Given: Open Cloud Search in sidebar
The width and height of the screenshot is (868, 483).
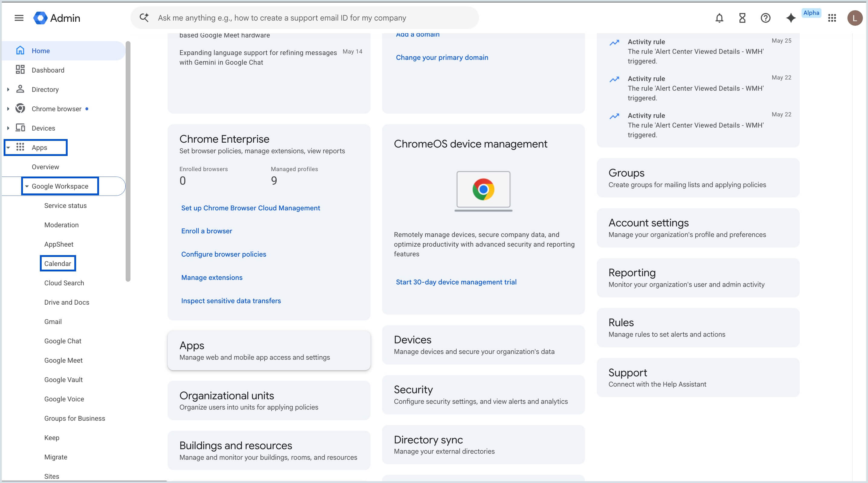Looking at the screenshot, I should [x=64, y=283].
